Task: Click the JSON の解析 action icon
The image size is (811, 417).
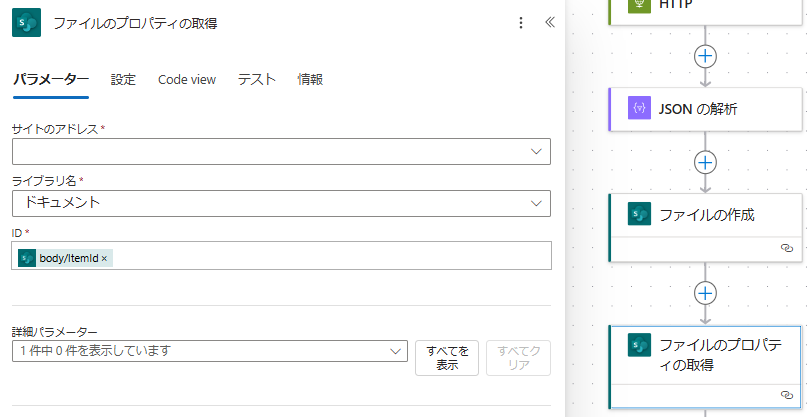Action: (639, 108)
